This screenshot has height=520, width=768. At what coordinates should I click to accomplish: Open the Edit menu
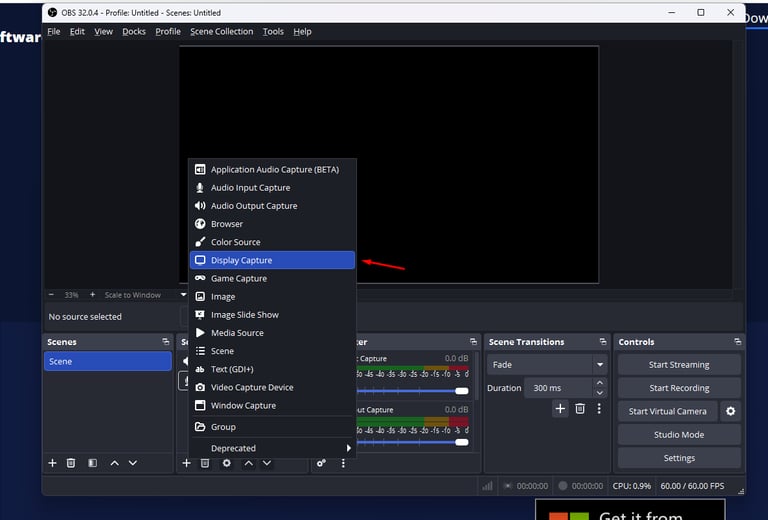(77, 31)
